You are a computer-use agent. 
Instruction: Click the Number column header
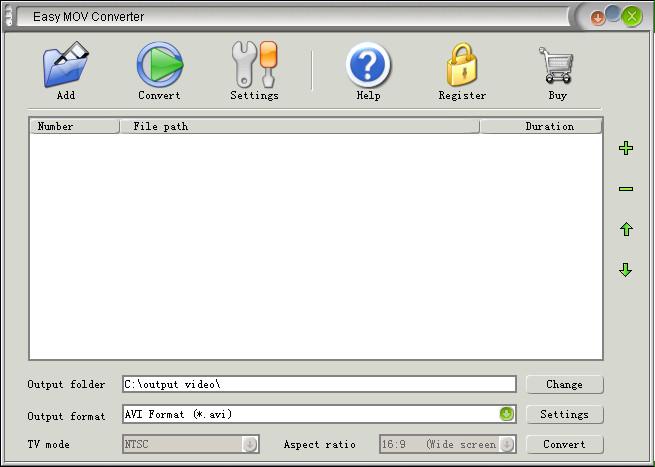point(74,127)
